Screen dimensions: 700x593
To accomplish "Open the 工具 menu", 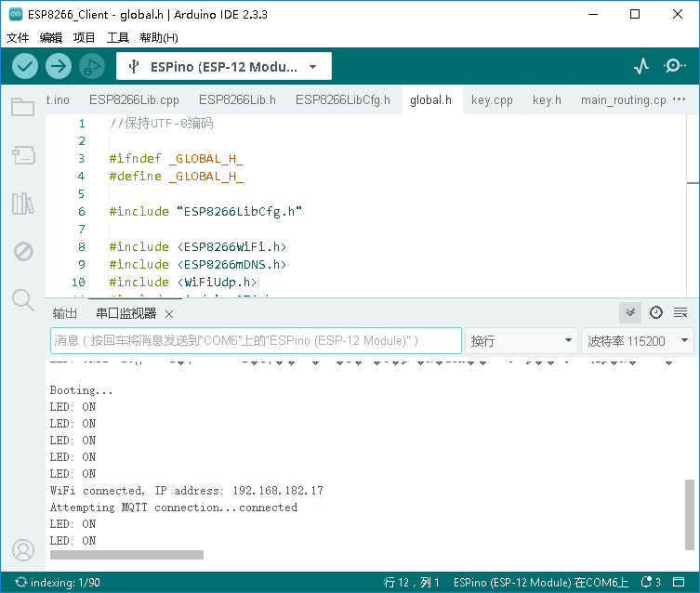I will [118, 37].
